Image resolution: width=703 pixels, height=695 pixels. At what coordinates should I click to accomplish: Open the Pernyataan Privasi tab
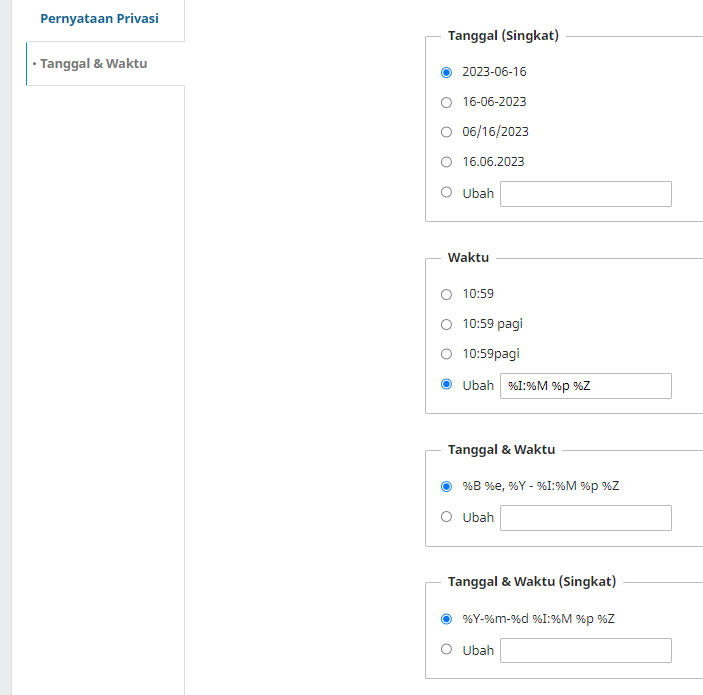click(x=99, y=19)
